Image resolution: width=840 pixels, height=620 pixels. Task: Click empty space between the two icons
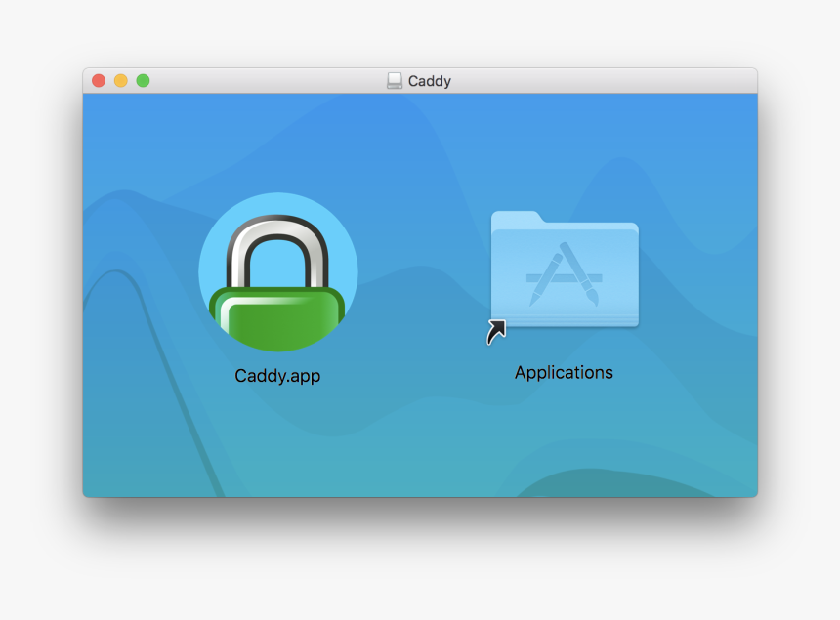click(422, 283)
